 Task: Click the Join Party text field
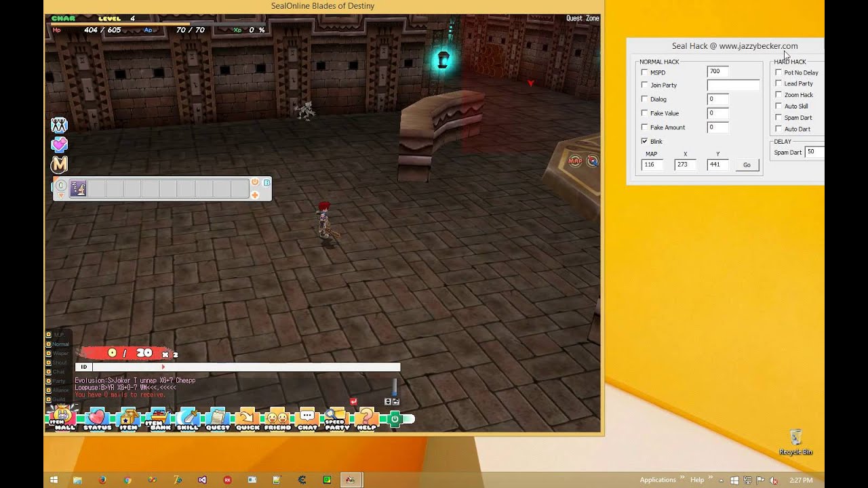[x=733, y=85]
